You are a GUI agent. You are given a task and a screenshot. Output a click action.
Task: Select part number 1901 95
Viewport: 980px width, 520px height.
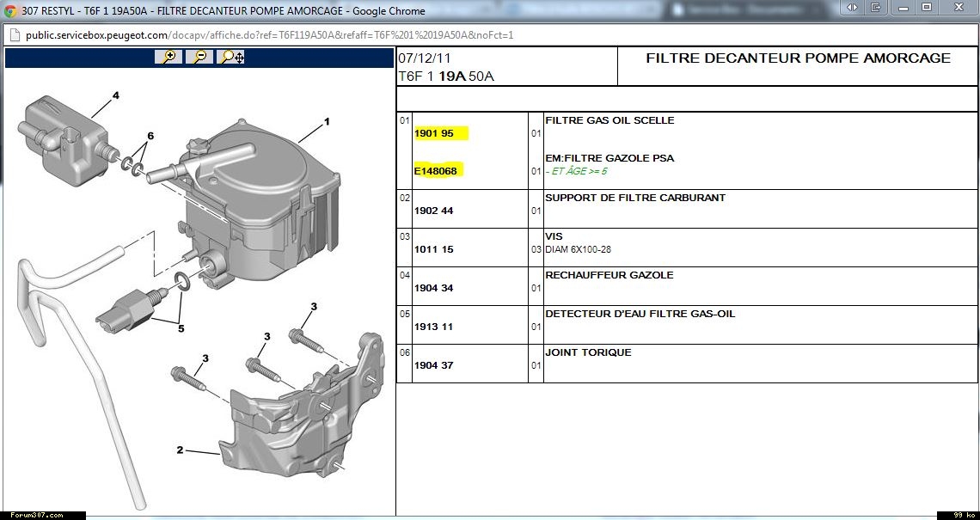pos(434,133)
